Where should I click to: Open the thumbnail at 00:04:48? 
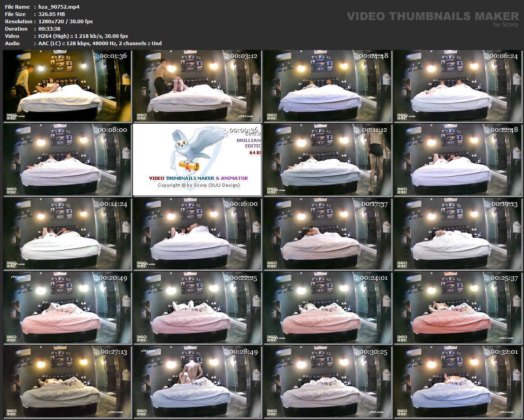(327, 85)
